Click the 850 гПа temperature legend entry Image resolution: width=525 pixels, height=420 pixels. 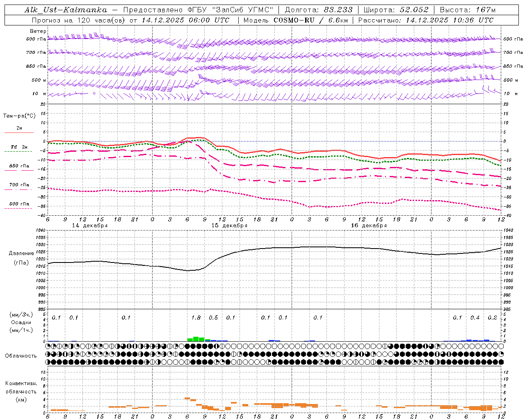[x=19, y=166]
